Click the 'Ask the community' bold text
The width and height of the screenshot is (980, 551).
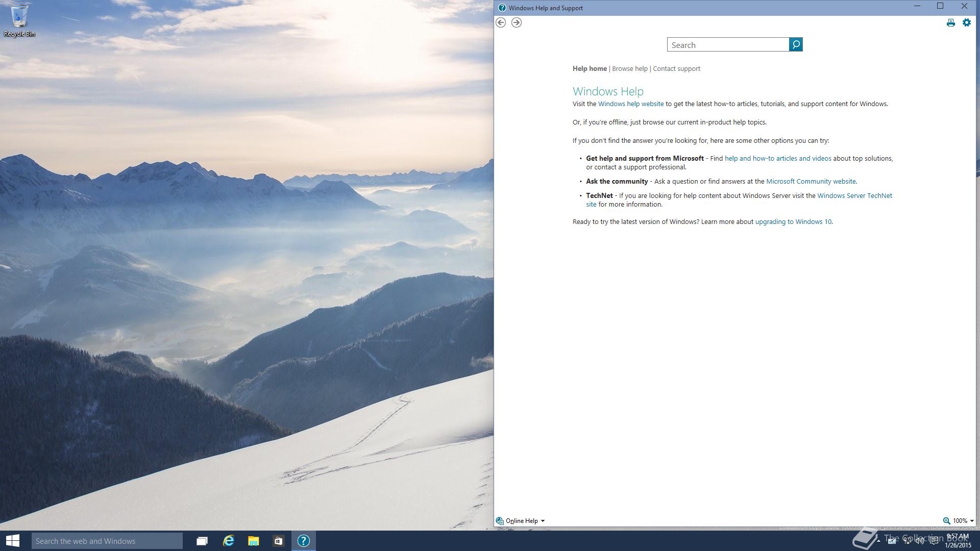(617, 182)
